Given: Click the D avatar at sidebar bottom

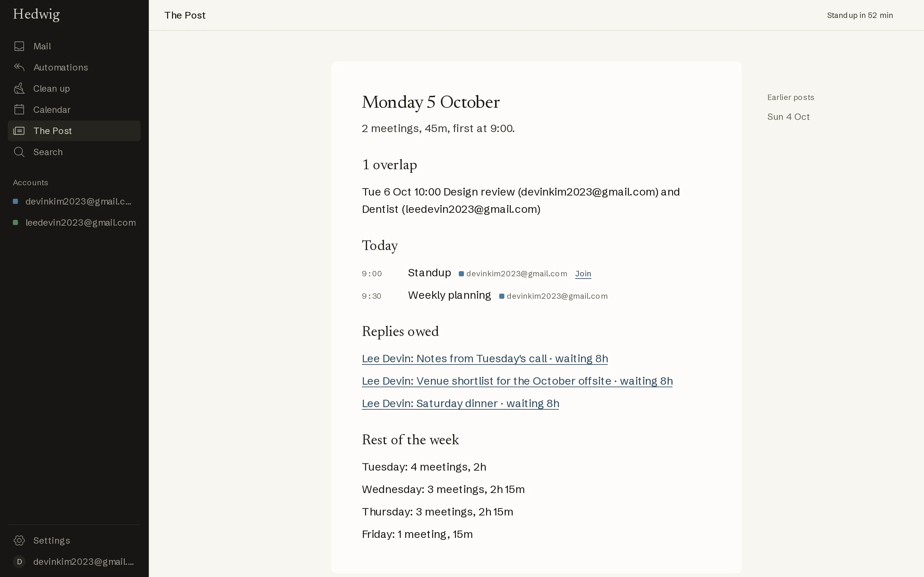Looking at the screenshot, I should tap(19, 562).
